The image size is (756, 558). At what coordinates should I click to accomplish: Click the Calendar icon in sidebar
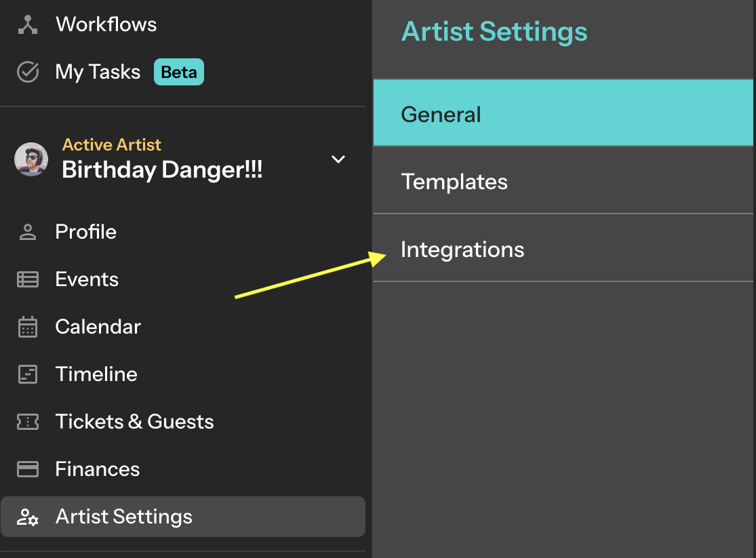pos(28,327)
